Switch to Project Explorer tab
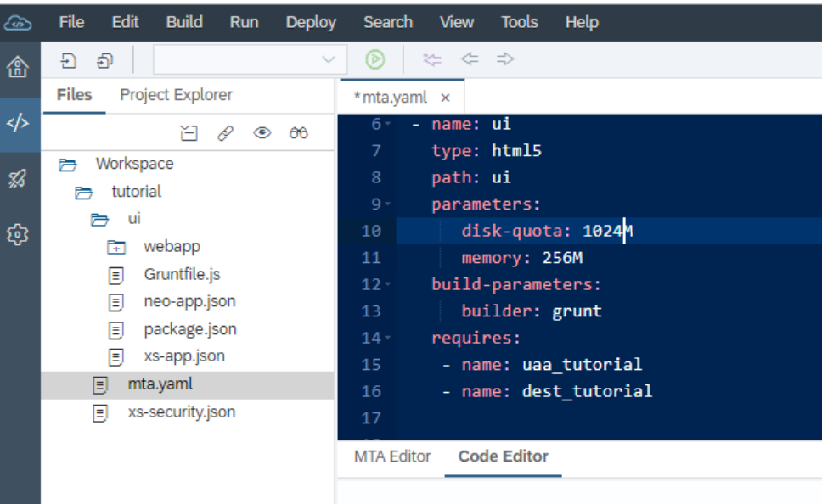This screenshot has height=504, width=822. click(x=176, y=95)
